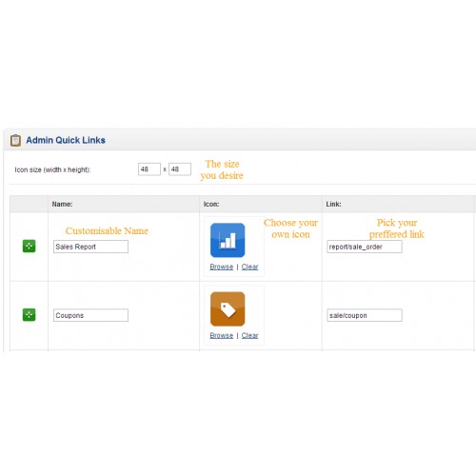
Task: Click Browse link under Coupons icon
Action: pyautogui.click(x=222, y=335)
